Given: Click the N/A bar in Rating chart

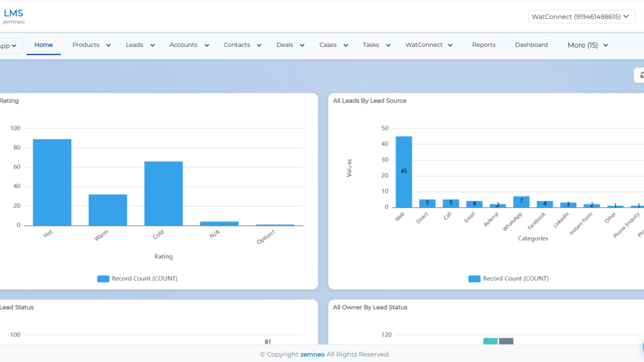Looking at the screenshot, I should tap(219, 223).
